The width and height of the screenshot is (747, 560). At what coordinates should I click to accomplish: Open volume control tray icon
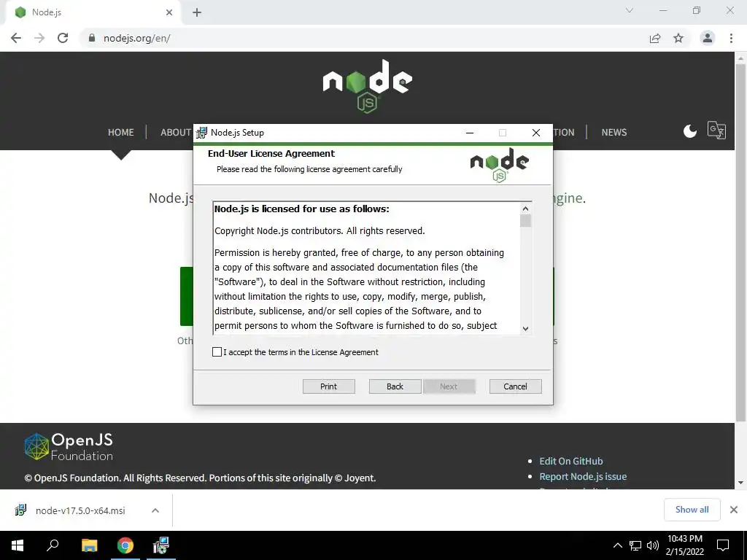653,545
